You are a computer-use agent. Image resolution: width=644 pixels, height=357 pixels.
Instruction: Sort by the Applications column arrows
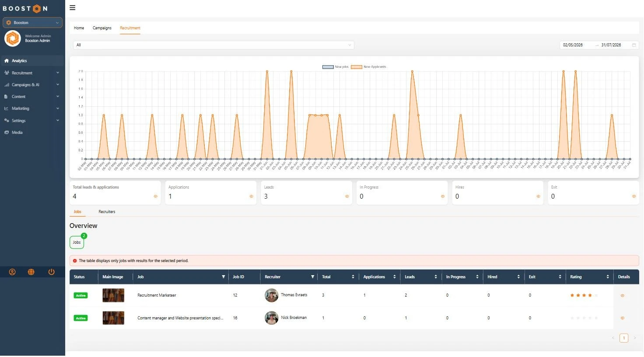coord(395,277)
